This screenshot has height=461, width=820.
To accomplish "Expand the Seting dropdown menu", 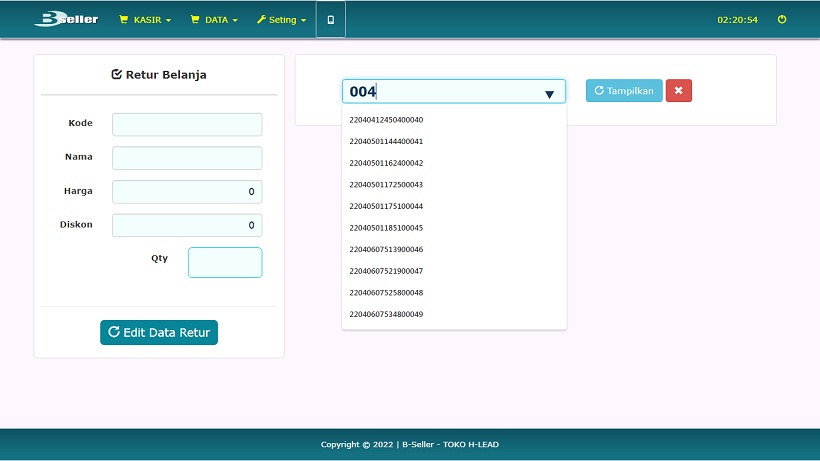I will point(281,19).
